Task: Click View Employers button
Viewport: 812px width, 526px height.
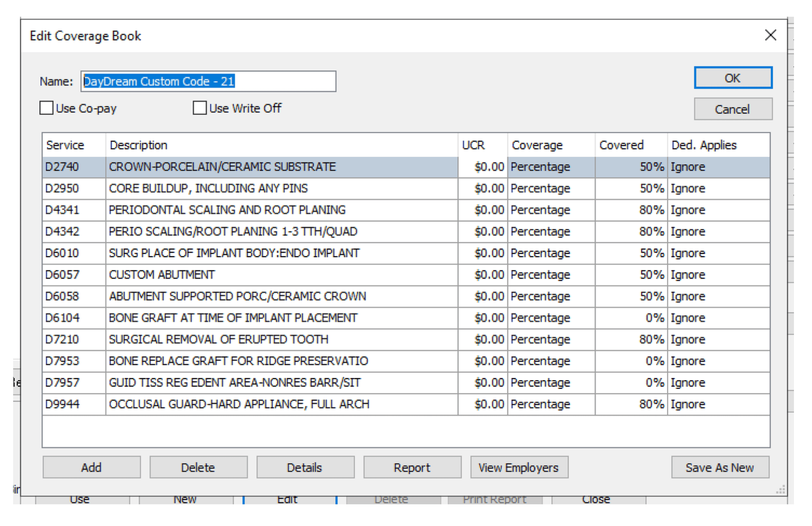Action: pos(519,467)
